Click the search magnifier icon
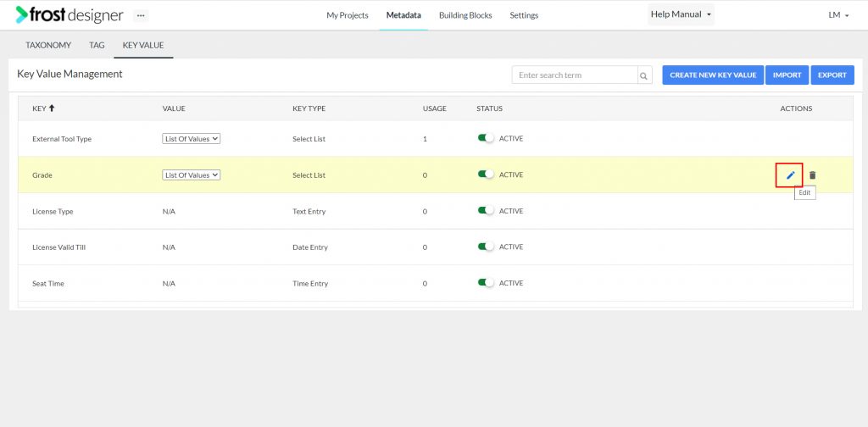 pos(644,75)
